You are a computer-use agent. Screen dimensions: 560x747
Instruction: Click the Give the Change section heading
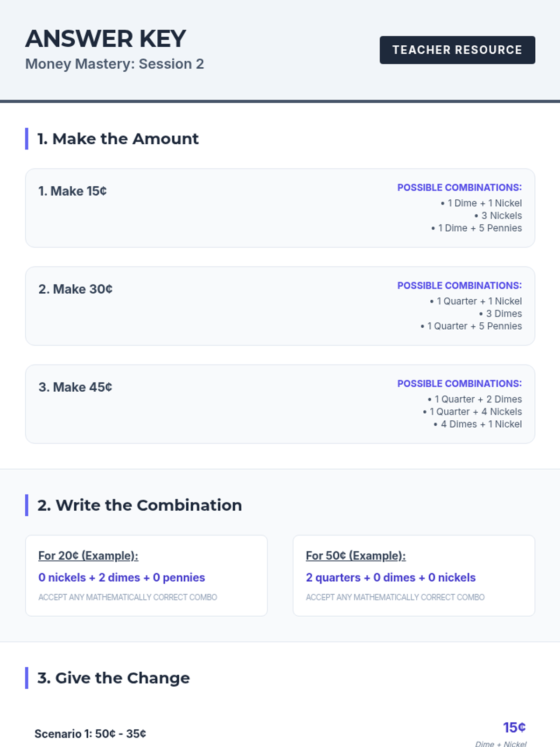(113, 678)
